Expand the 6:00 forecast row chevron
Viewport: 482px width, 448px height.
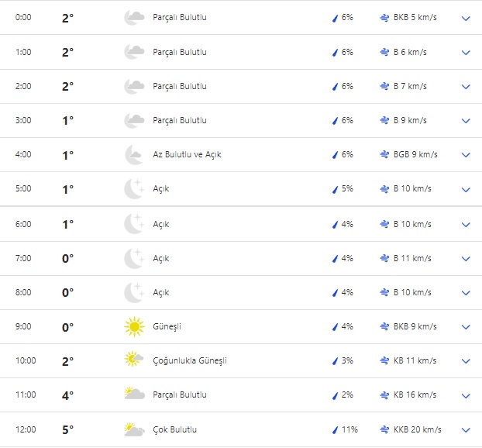tap(466, 225)
